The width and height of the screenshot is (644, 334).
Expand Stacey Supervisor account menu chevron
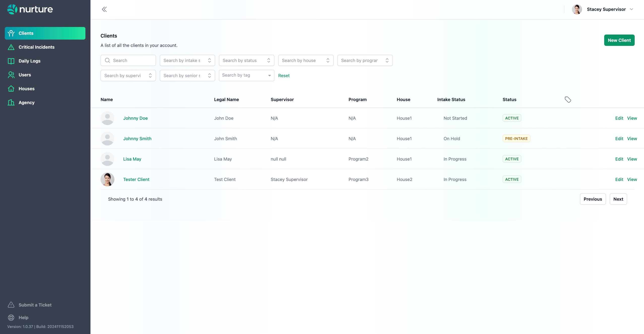coord(631,9)
